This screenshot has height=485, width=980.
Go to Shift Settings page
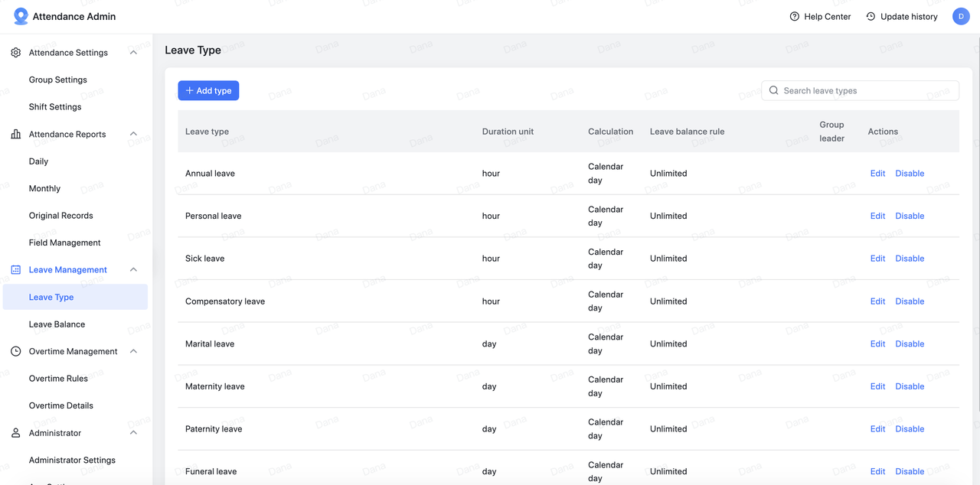point(55,107)
